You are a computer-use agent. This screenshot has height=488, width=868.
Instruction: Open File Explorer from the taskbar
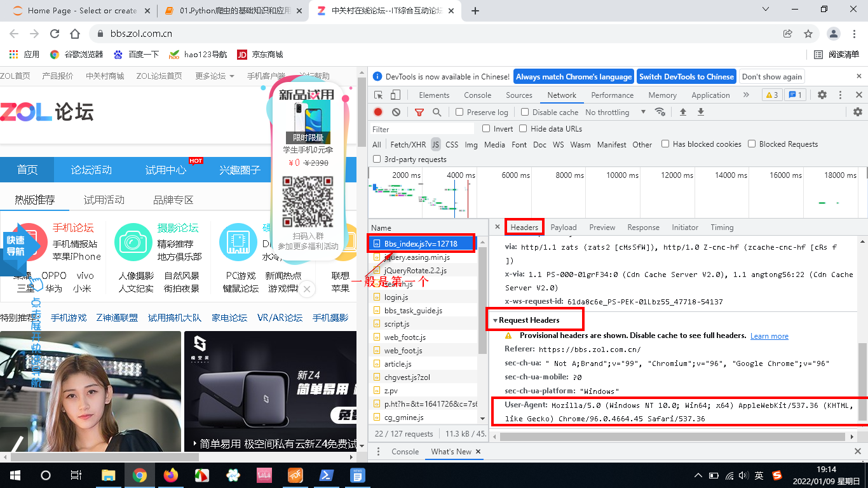[x=109, y=475]
